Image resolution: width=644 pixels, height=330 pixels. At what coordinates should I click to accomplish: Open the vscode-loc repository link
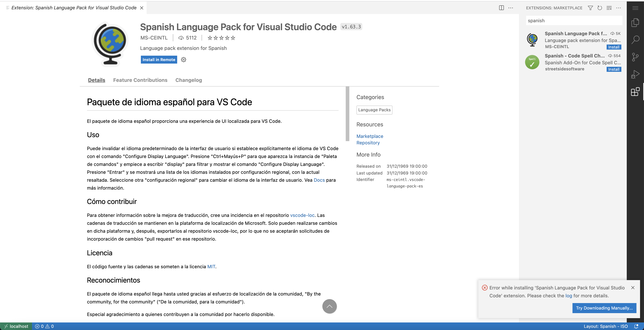pyautogui.click(x=302, y=215)
